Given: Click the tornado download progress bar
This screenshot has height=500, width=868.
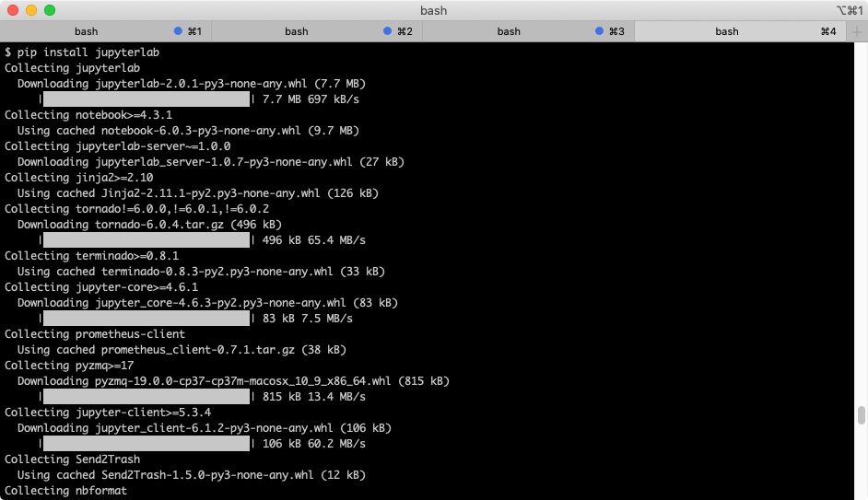Looking at the screenshot, I should point(147,240).
